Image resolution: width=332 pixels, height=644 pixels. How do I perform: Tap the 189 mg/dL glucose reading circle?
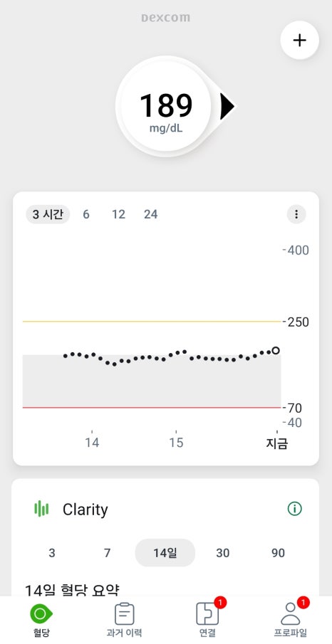[x=166, y=106]
